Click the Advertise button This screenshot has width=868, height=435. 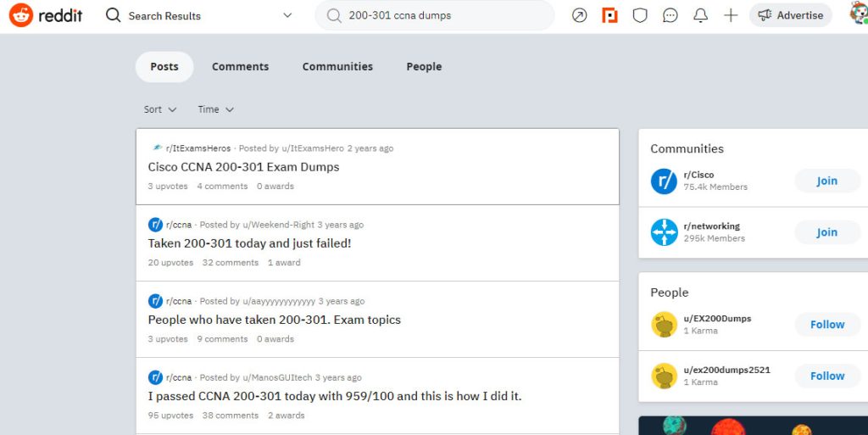click(791, 15)
